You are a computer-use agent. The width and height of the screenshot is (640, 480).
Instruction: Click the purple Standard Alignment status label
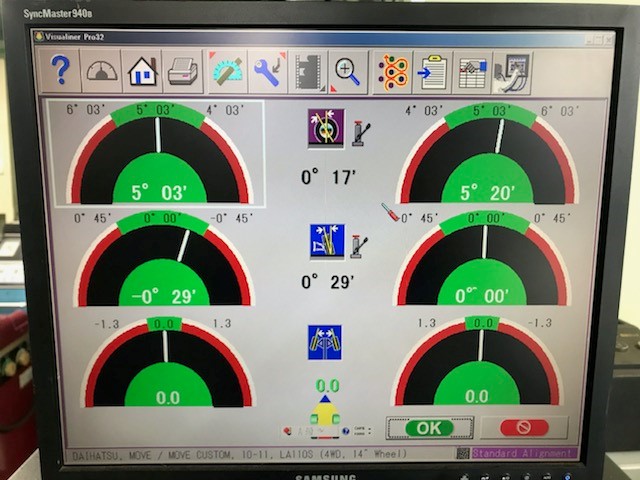click(523, 453)
